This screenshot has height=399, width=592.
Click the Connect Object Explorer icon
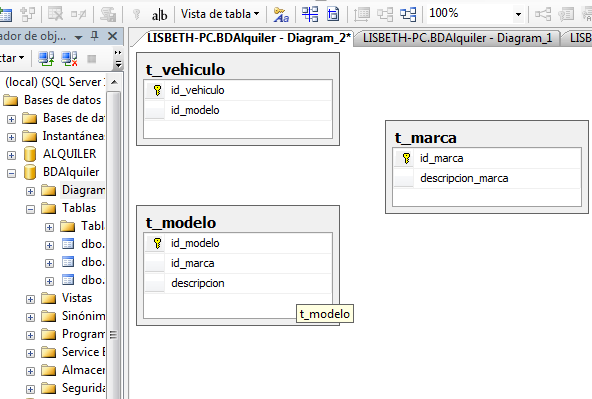tap(46, 59)
